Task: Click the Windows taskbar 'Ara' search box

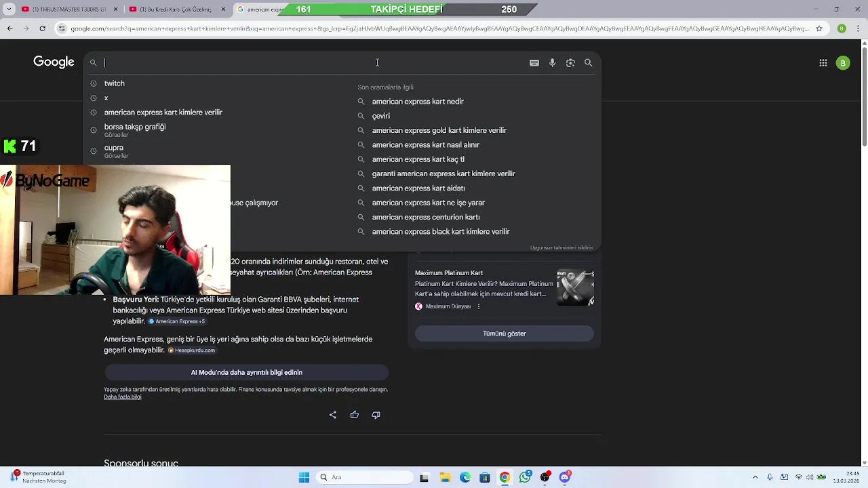Action: tap(366, 477)
